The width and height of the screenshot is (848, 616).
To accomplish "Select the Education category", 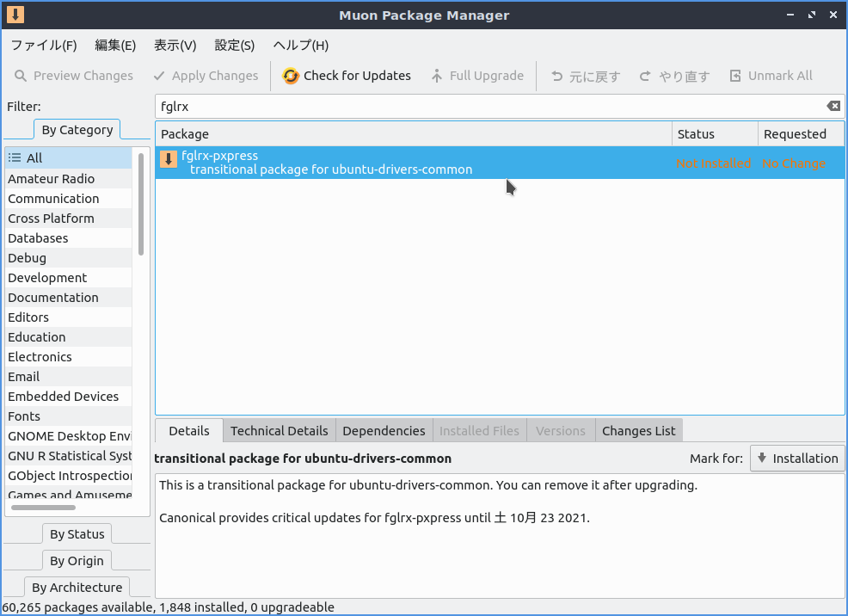I will (x=69, y=337).
